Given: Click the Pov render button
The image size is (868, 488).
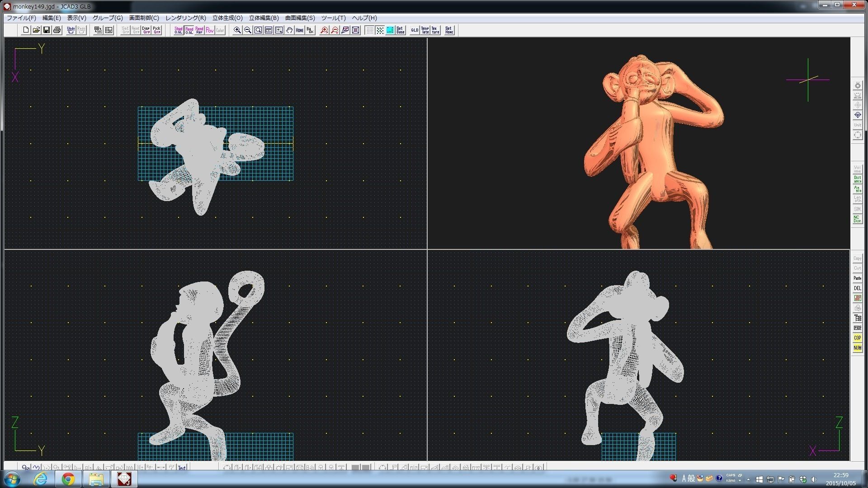Looking at the screenshot, I should tap(210, 30).
